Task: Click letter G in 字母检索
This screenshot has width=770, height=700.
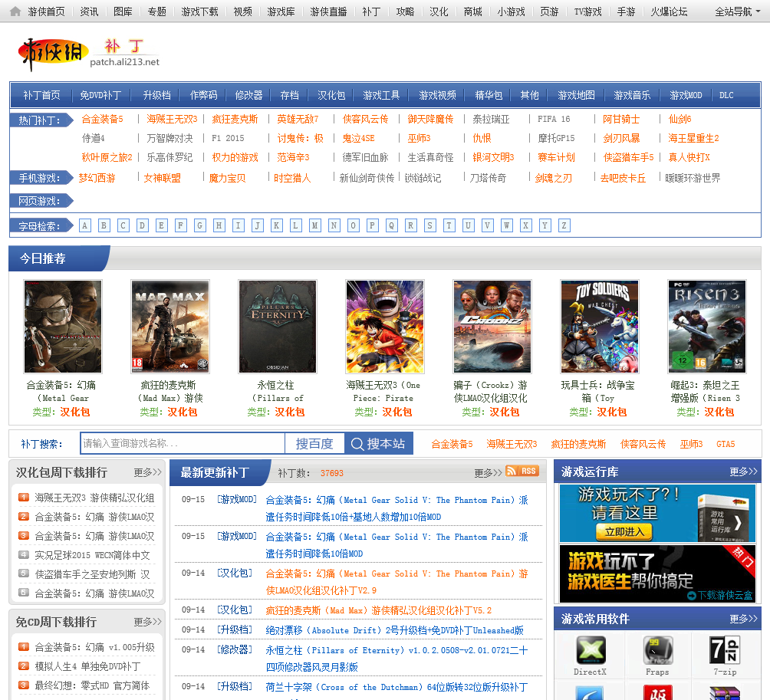Action: pos(199,225)
